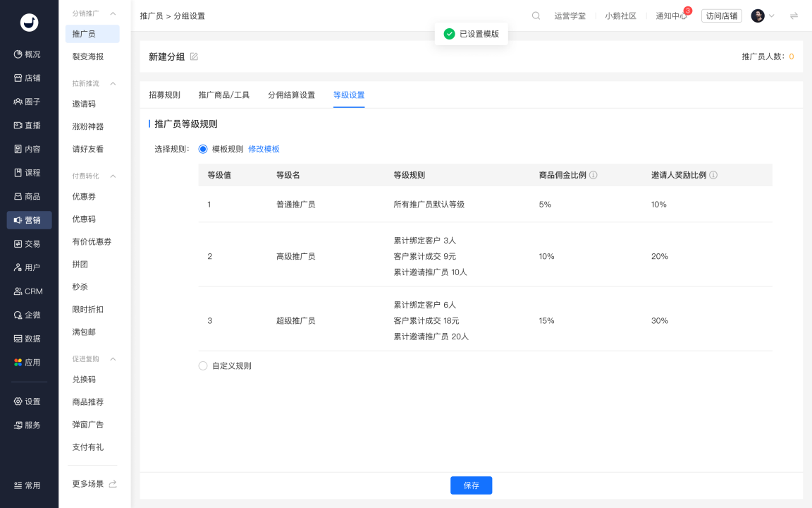This screenshot has height=508, width=812.
Task: Switch to the 招募规则 tab
Action: pos(165,95)
